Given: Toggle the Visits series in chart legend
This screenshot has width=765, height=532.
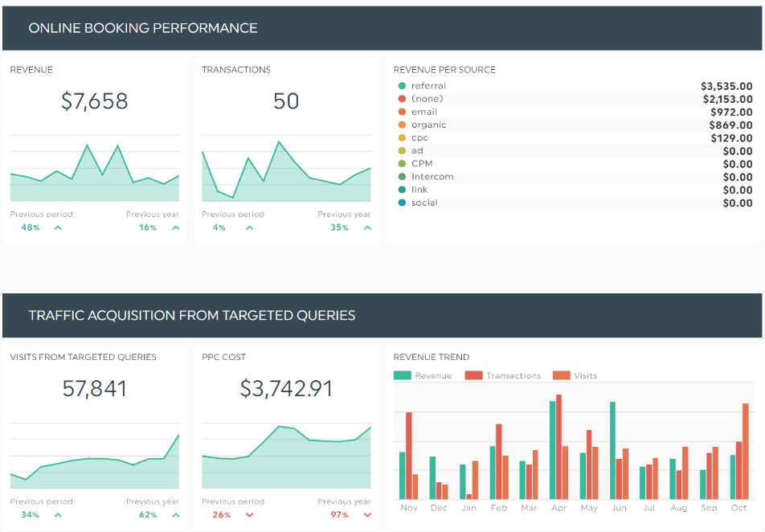Looking at the screenshot, I should [575, 375].
